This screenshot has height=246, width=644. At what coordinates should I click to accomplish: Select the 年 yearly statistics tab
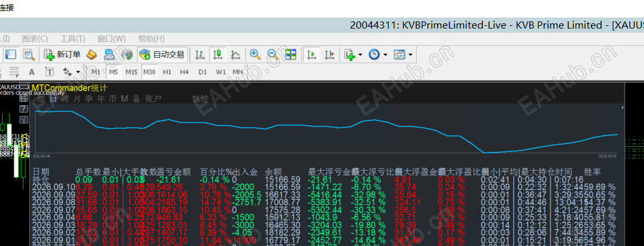[101, 99]
